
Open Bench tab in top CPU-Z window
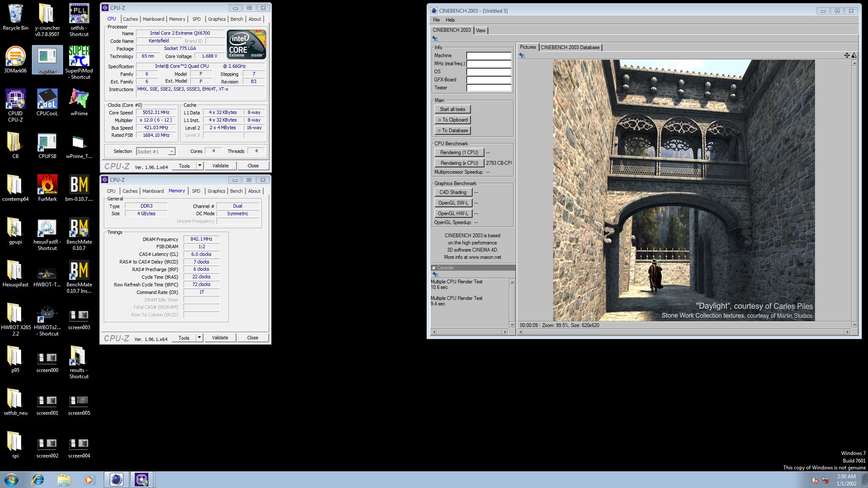(237, 19)
